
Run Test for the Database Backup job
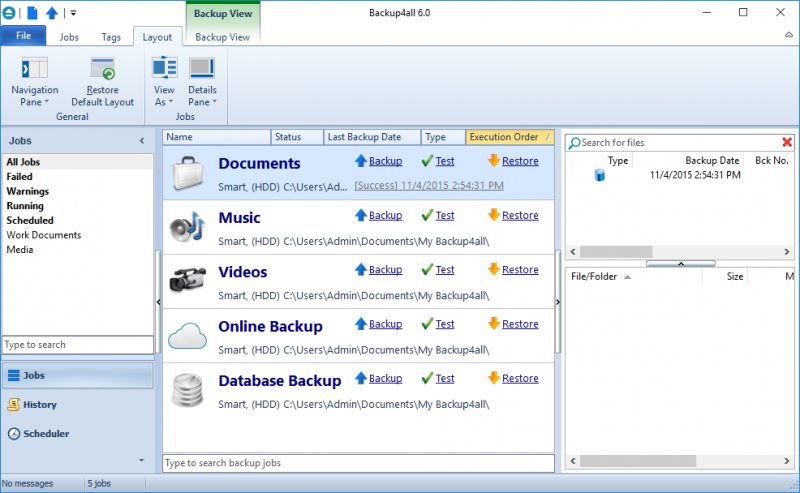point(438,379)
